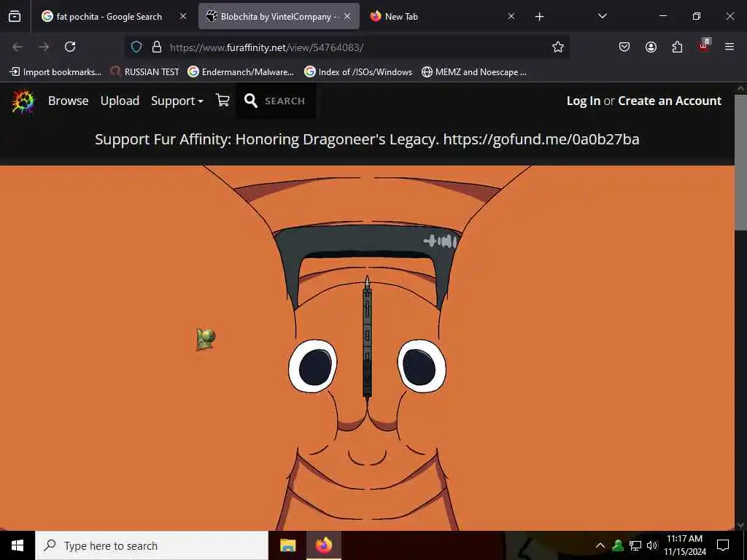Screen dimensions: 747x560
Task: Click the Support Fur Affinity gofund.me banner
Action: pos(367,139)
